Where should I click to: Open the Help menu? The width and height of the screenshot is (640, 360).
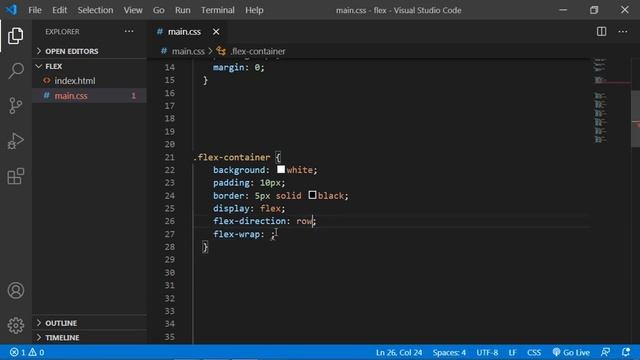(x=254, y=10)
